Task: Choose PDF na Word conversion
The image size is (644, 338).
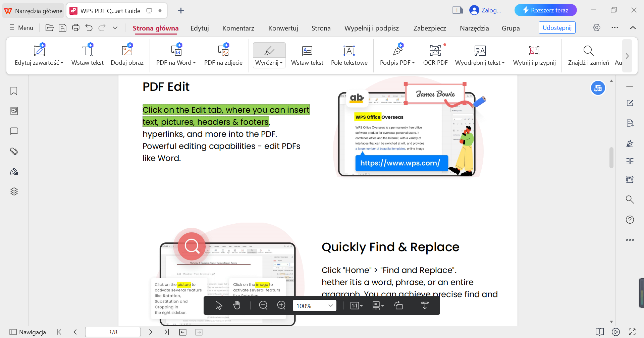Action: (x=176, y=54)
